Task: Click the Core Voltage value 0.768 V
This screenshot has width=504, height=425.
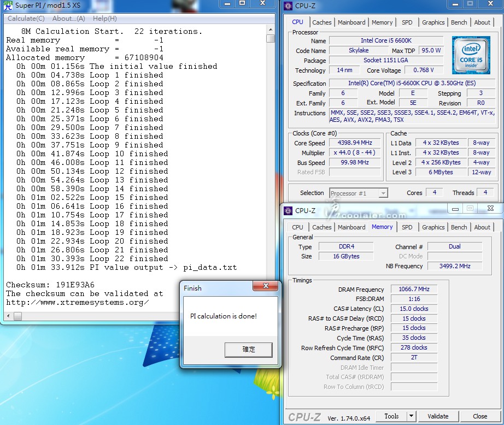Action: tap(424, 70)
